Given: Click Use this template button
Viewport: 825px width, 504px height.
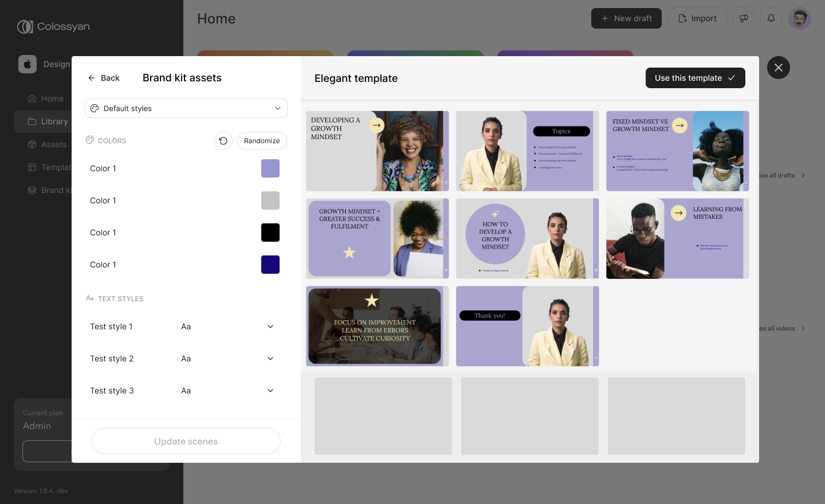Looking at the screenshot, I should pos(696,78).
